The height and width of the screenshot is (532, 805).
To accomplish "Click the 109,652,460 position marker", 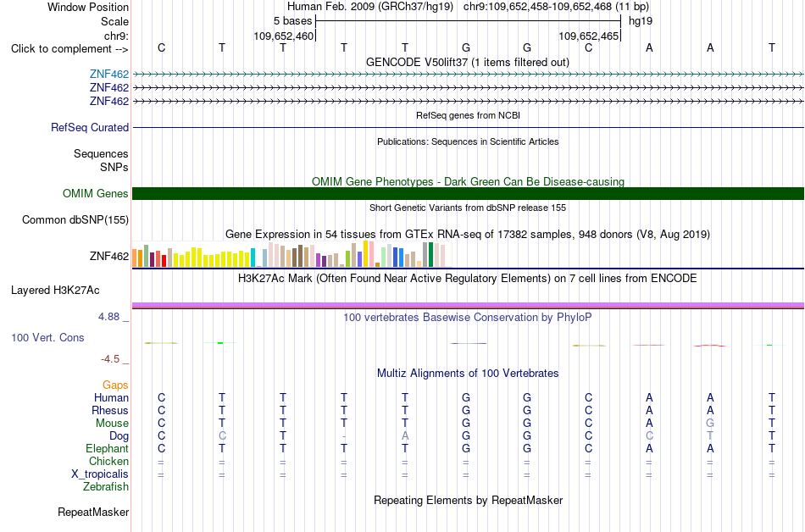I will coord(283,36).
